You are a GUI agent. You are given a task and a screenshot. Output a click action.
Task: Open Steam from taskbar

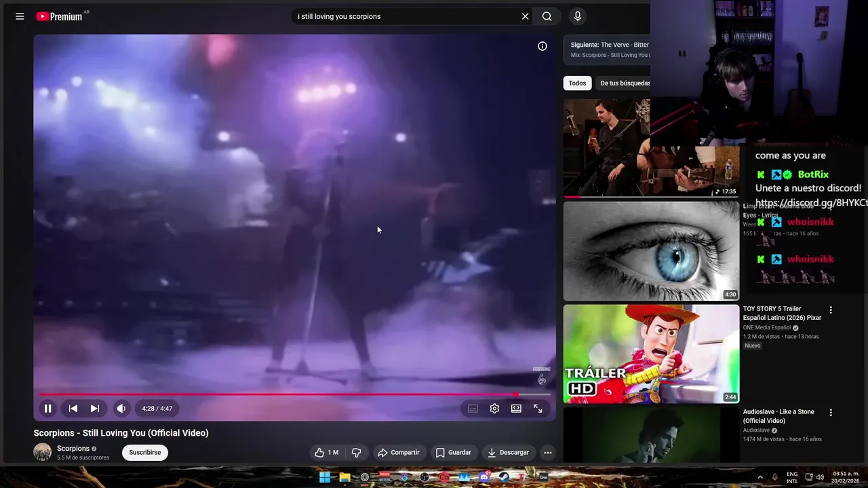[504, 477]
